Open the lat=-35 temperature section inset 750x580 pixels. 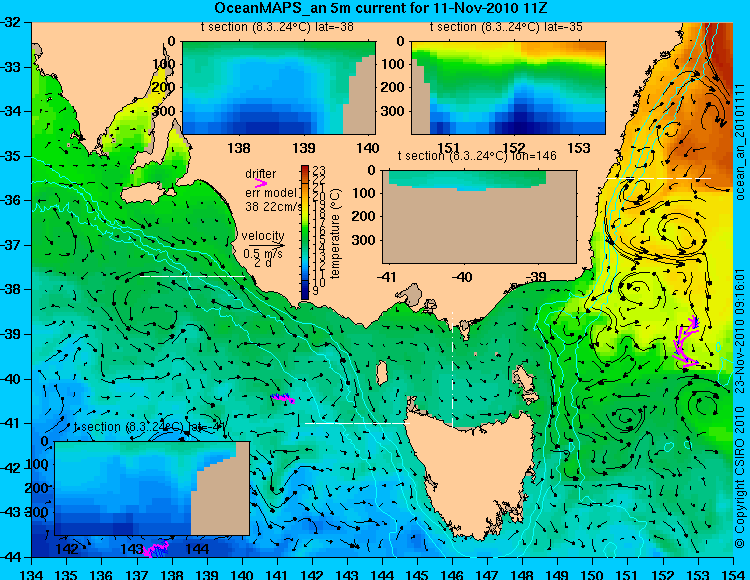pyautogui.click(x=508, y=88)
